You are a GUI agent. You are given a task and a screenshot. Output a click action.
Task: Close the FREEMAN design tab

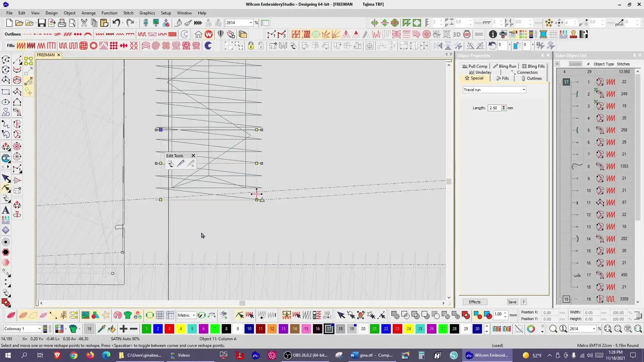[x=59, y=55]
